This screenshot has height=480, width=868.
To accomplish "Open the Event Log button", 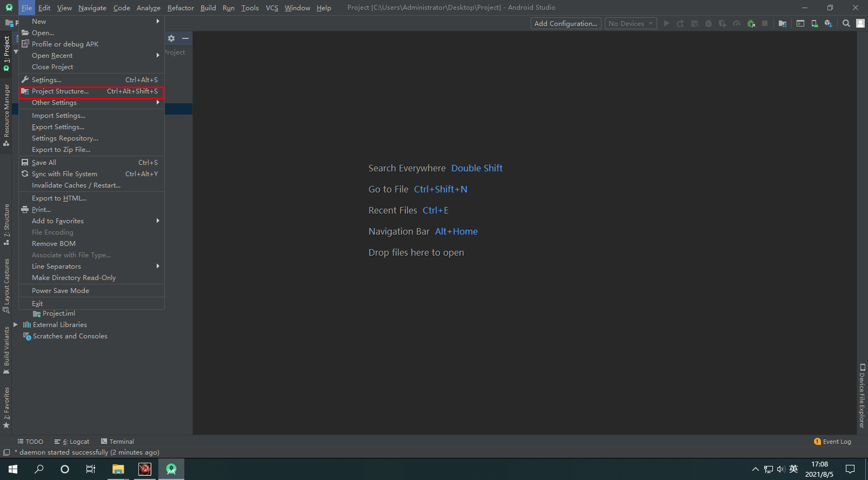I will point(832,442).
